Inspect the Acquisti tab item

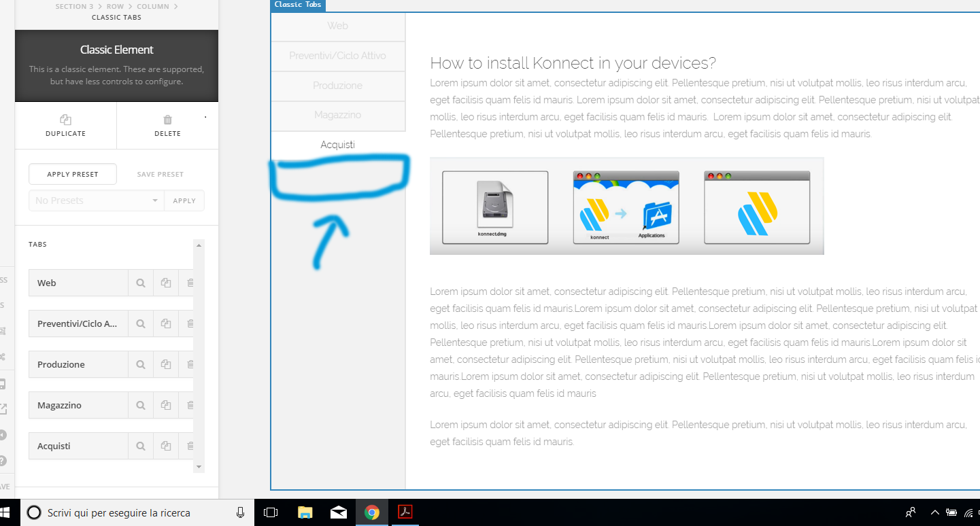[141, 446]
